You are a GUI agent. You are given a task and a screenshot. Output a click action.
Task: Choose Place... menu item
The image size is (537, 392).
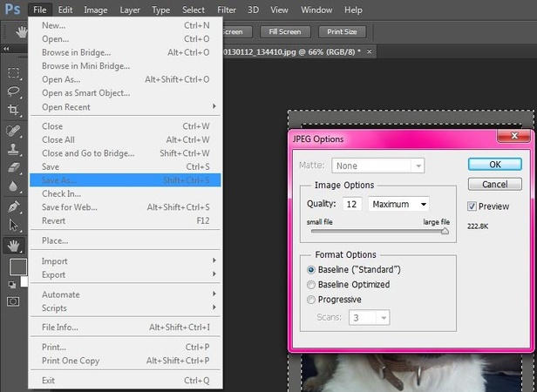tap(126, 240)
